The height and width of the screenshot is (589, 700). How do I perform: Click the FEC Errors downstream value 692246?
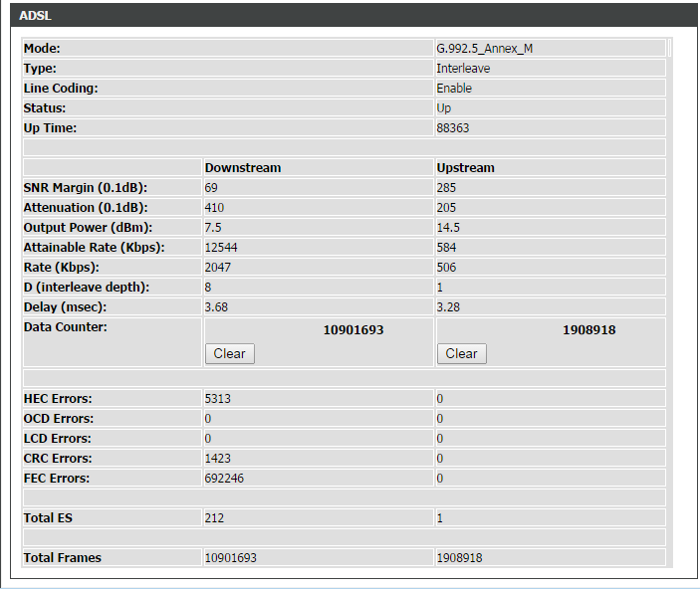224,479
